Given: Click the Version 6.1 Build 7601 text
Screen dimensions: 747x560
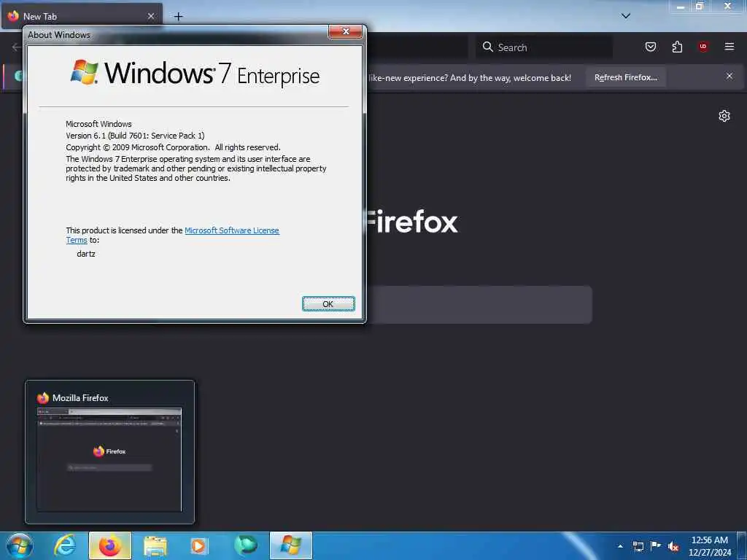Looking at the screenshot, I should 135,136.
